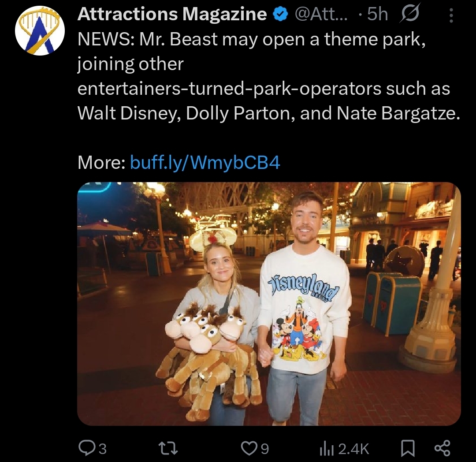Open the 5h timestamp permalink

(x=377, y=14)
